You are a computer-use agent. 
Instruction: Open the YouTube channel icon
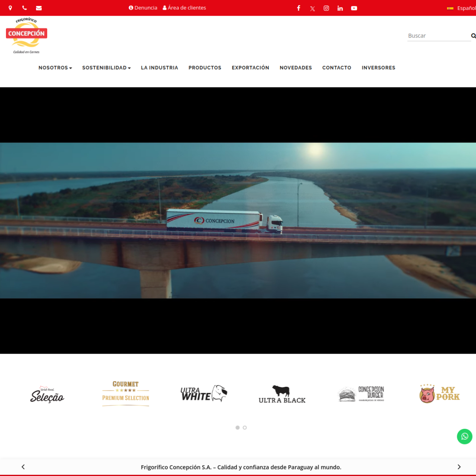(x=354, y=8)
